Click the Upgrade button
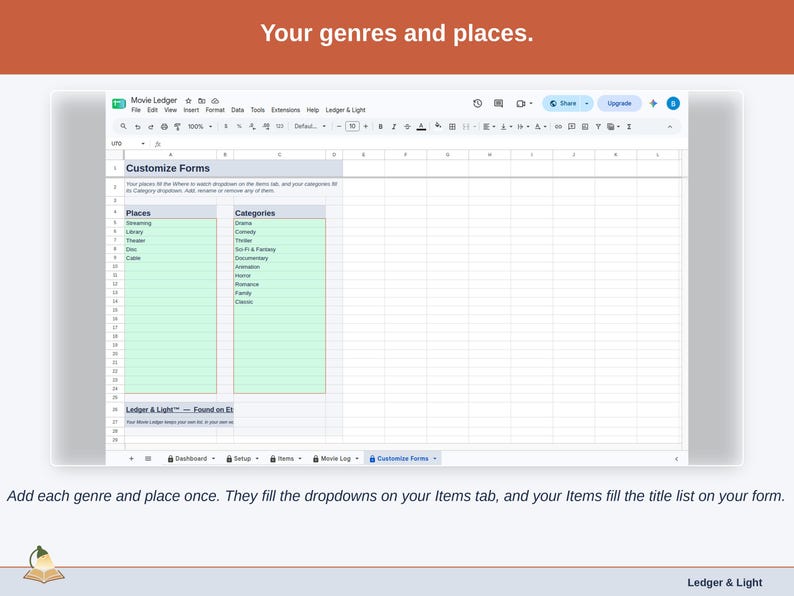The width and height of the screenshot is (794, 596). point(619,103)
